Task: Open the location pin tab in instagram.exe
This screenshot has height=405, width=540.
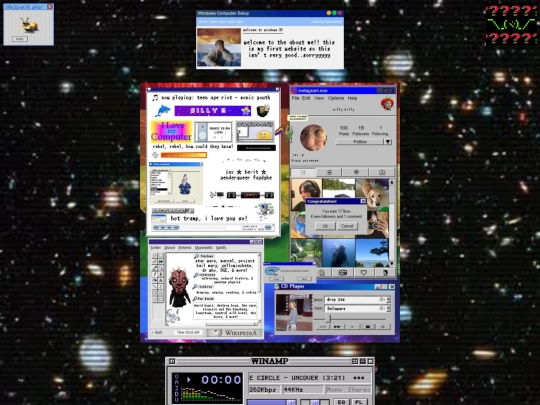Action: tap(356, 172)
